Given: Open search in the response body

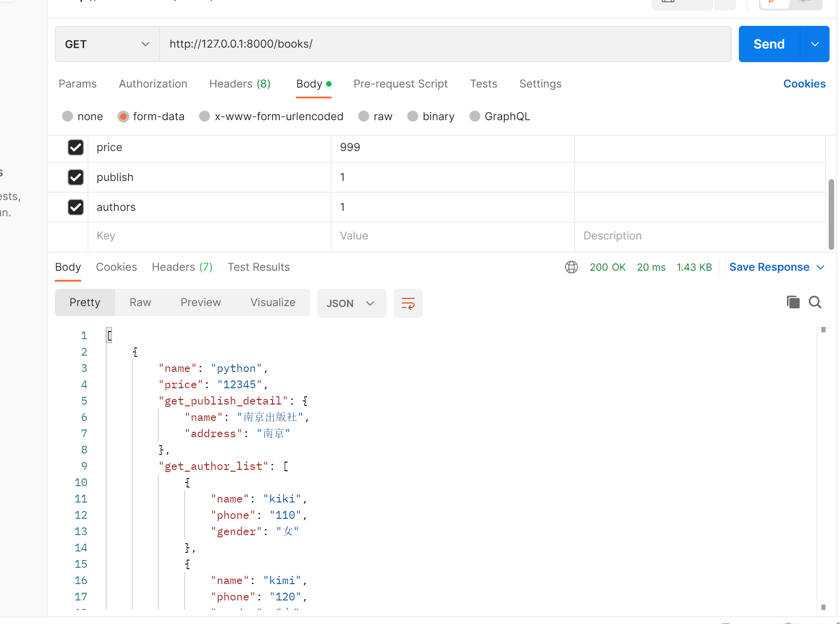Looking at the screenshot, I should 815,302.
